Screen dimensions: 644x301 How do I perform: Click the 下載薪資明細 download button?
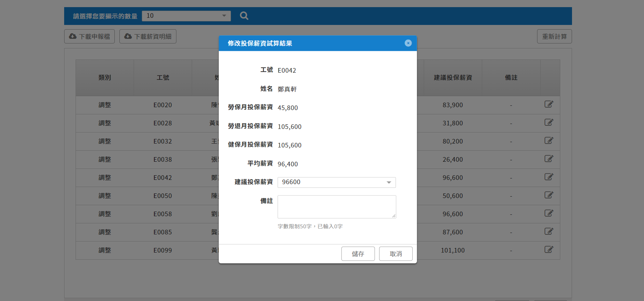pyautogui.click(x=148, y=36)
